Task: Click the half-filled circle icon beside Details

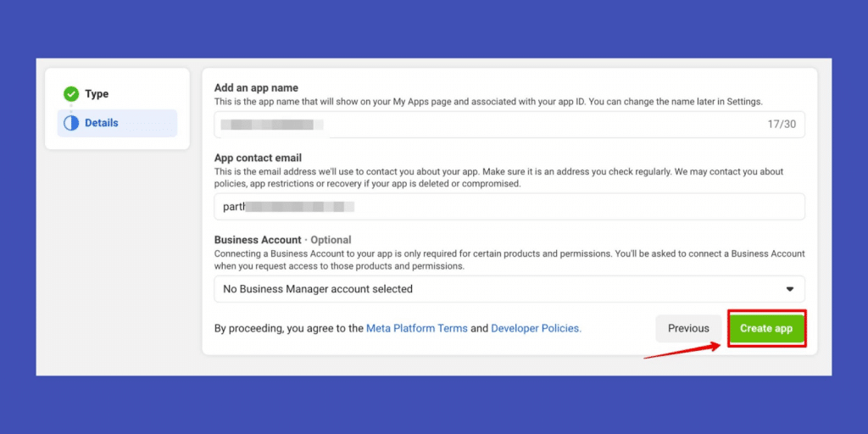Action: pyautogui.click(x=71, y=123)
